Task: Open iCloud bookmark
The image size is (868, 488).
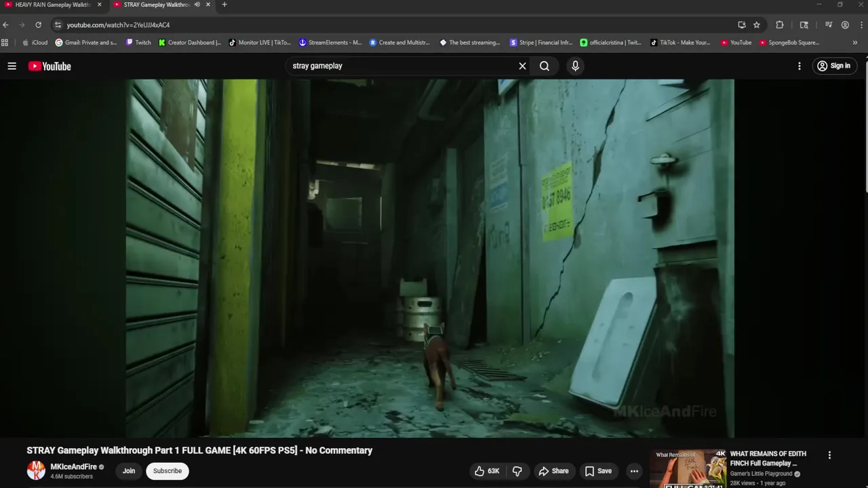Action: click(x=35, y=43)
